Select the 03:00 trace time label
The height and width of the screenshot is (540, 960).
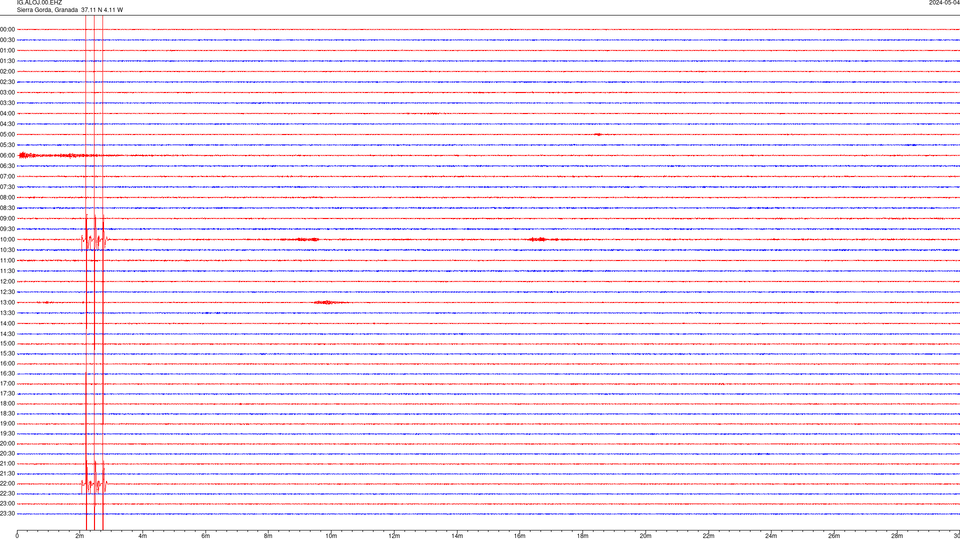pyautogui.click(x=7, y=92)
